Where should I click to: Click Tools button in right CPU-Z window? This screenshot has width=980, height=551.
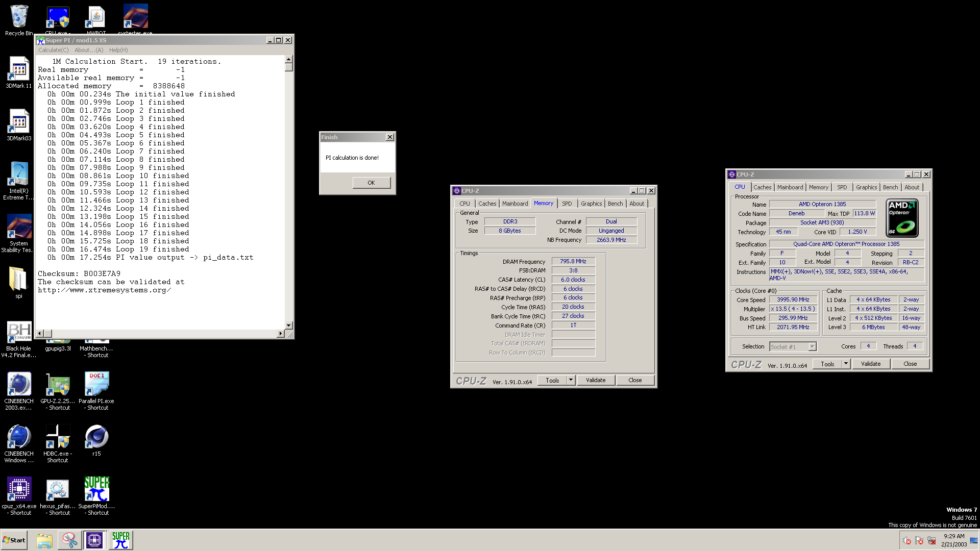[827, 364]
